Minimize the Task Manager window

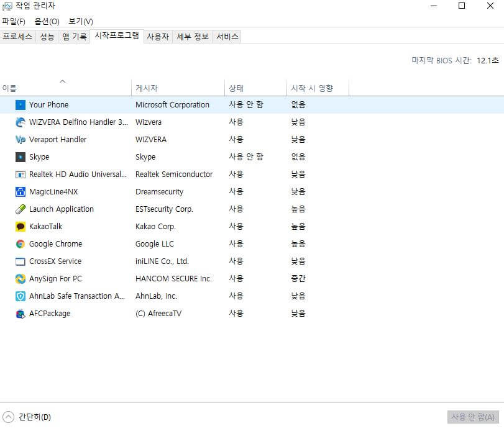point(434,6)
